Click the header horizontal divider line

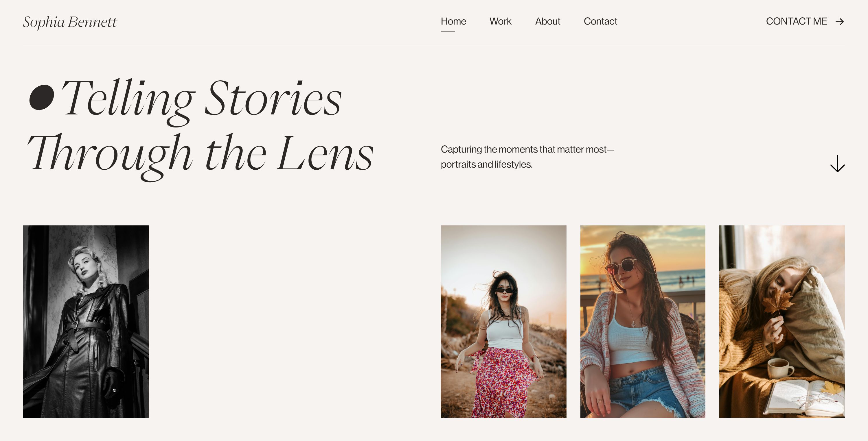434,46
